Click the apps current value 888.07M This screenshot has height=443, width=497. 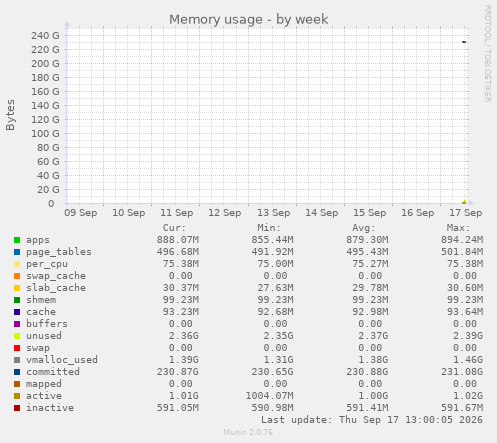click(x=178, y=240)
